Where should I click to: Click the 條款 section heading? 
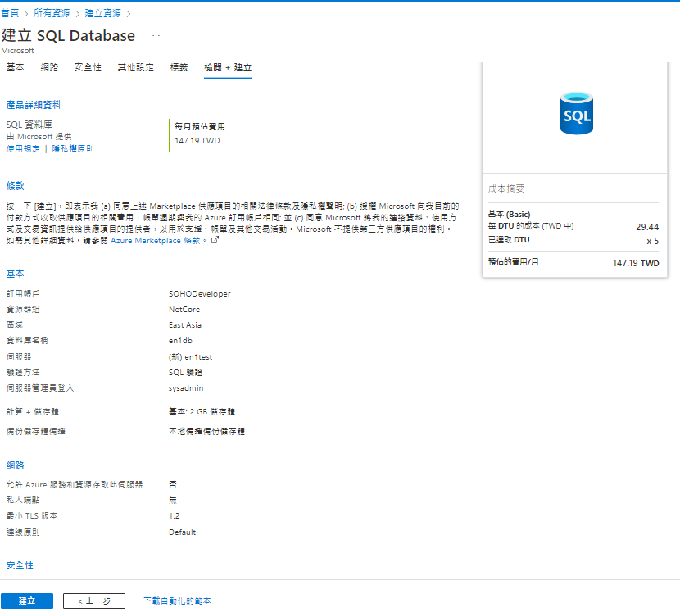click(x=16, y=186)
